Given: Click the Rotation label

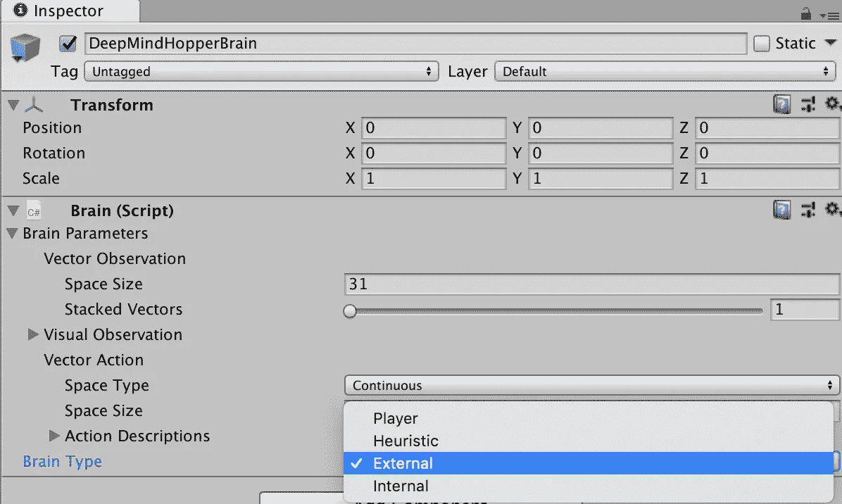Looking at the screenshot, I should (x=54, y=153).
